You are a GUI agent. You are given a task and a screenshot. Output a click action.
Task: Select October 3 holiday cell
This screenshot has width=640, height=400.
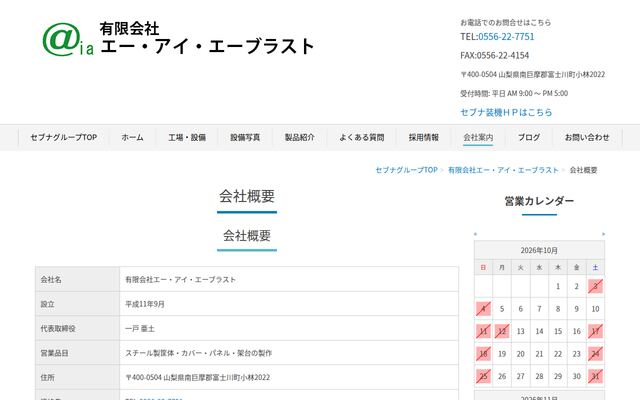(x=596, y=287)
